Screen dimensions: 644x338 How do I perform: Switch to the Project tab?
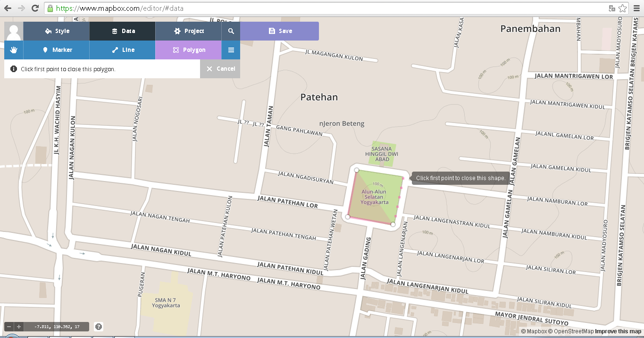[x=188, y=31]
